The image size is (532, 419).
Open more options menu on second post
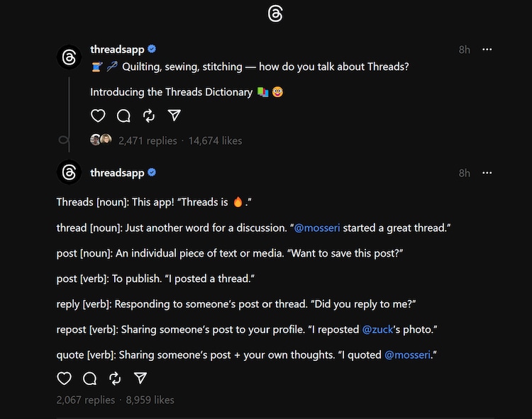coord(487,173)
